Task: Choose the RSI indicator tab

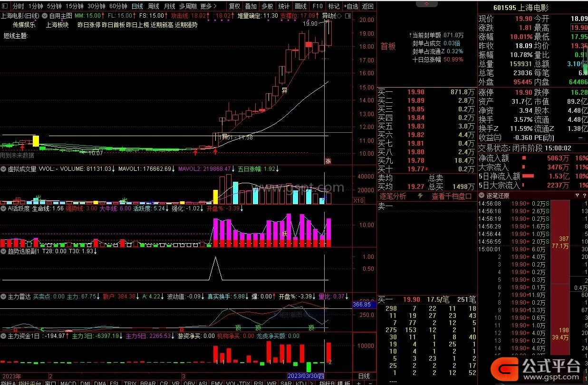Action: coord(258,382)
